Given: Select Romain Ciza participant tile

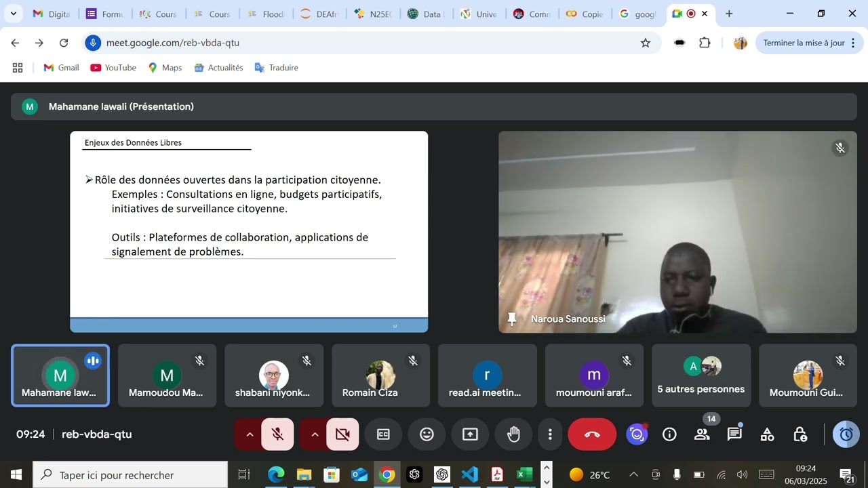Looking at the screenshot, I should pyautogui.click(x=380, y=375).
